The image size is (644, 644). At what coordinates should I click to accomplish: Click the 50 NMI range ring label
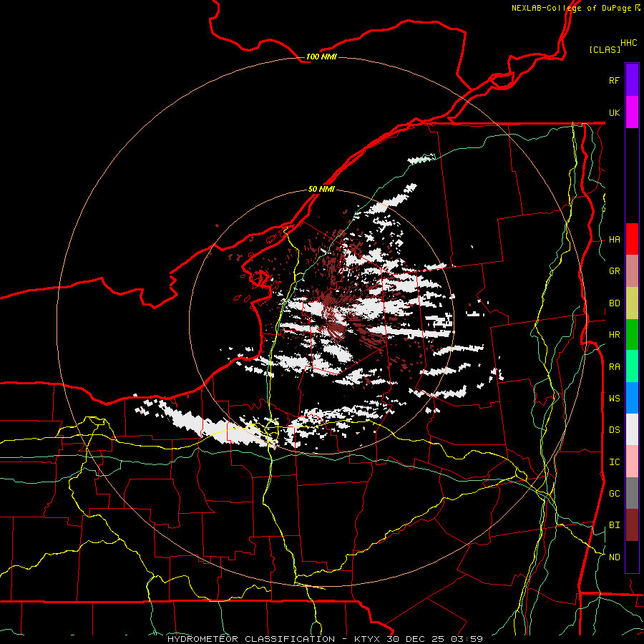[321, 189]
